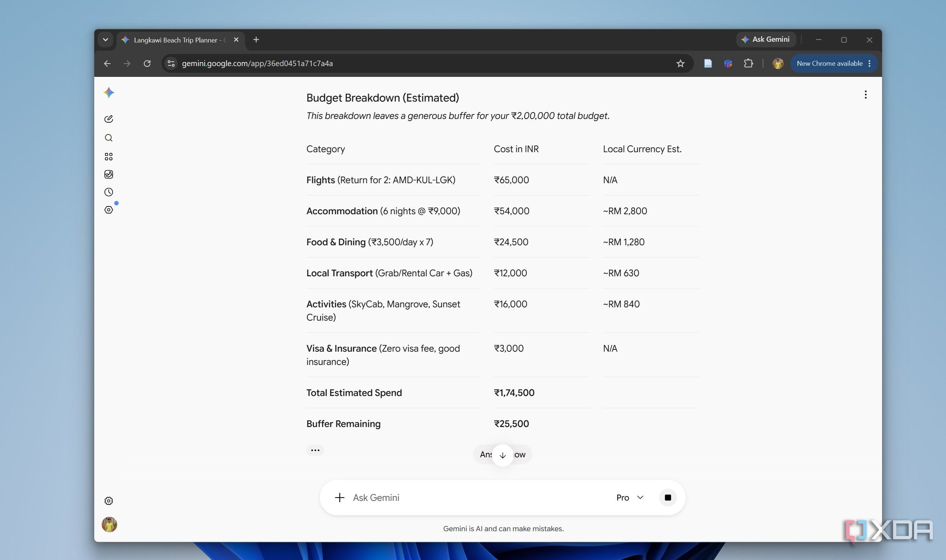Click the Flights row label

[x=381, y=180]
